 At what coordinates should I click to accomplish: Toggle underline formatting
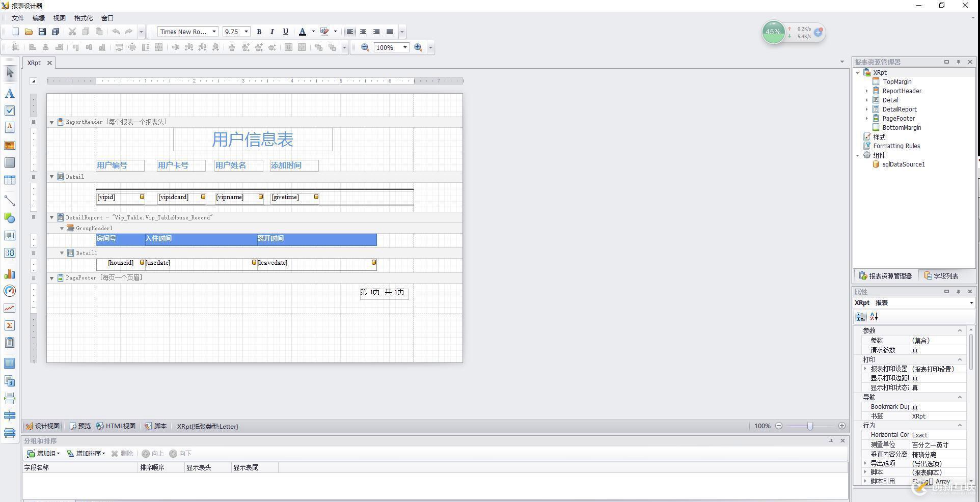tap(285, 32)
